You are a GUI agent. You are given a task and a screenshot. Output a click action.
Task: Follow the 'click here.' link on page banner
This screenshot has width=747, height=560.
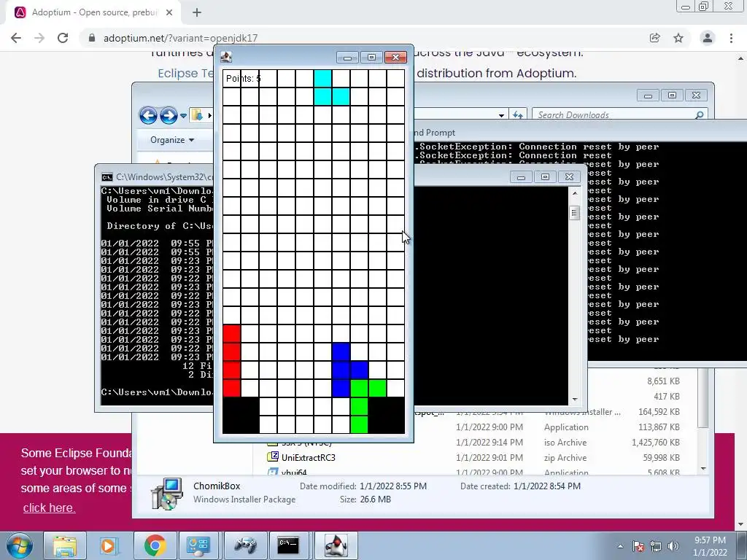click(x=49, y=507)
